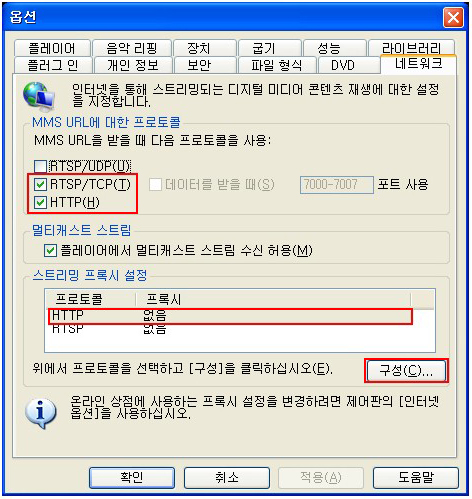Switch to the 플레이어 tab
This screenshot has width=472, height=499.
coord(52,48)
